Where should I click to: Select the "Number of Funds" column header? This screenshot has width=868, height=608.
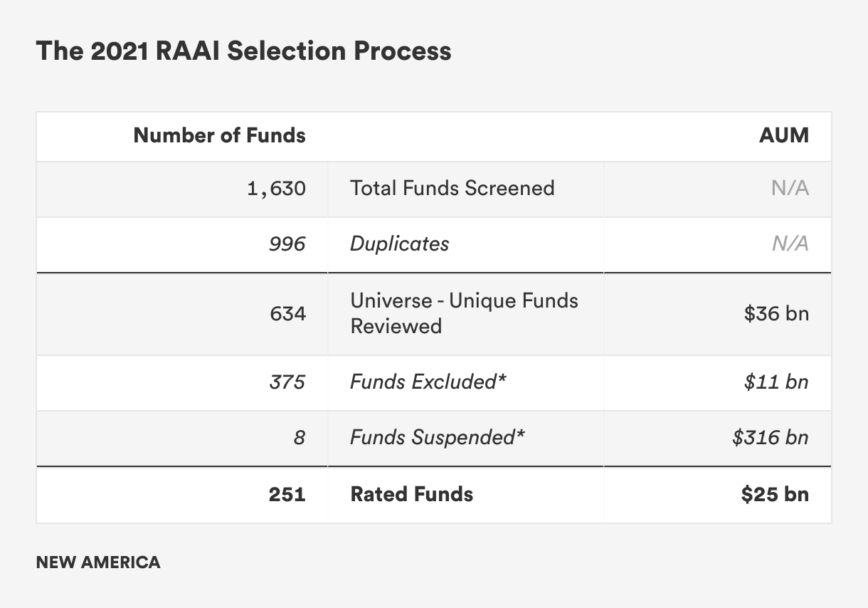pyautogui.click(x=219, y=135)
